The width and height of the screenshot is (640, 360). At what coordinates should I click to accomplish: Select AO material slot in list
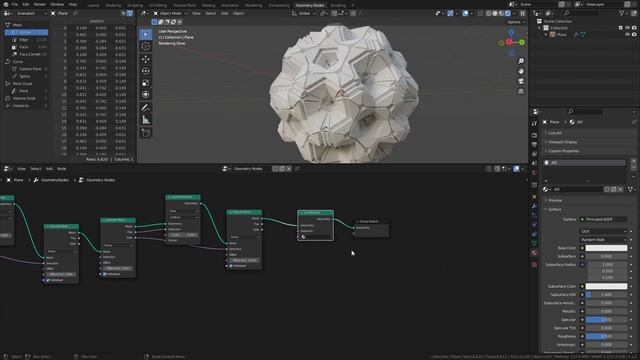(585, 162)
